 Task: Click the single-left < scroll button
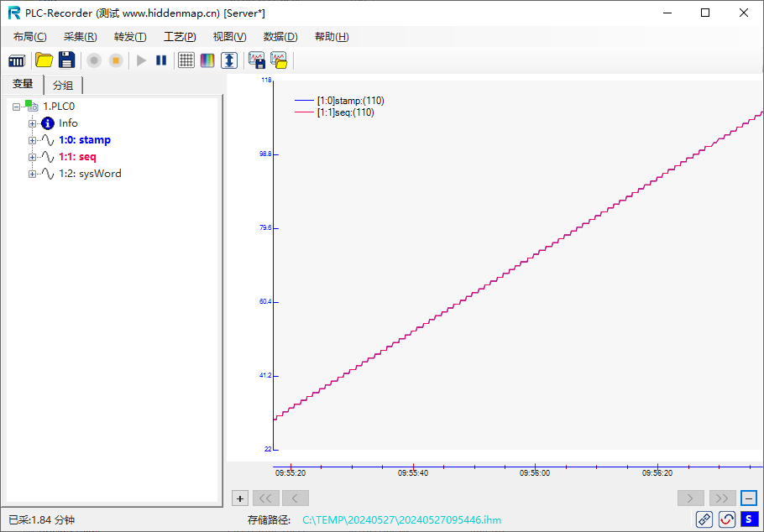pyautogui.click(x=296, y=498)
